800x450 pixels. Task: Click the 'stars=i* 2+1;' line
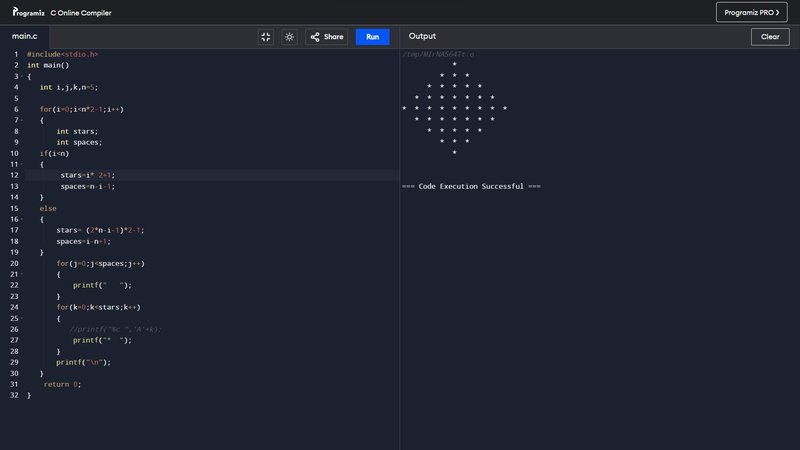click(x=88, y=175)
